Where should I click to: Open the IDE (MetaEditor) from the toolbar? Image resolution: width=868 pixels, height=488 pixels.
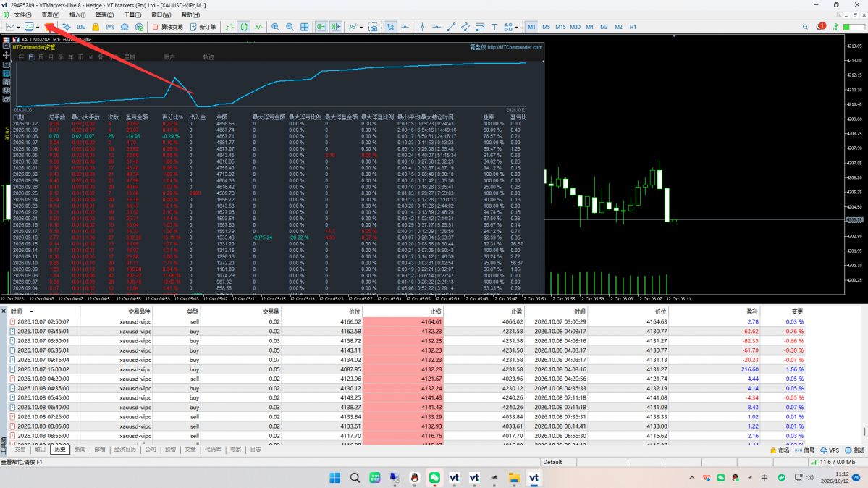click(x=81, y=27)
